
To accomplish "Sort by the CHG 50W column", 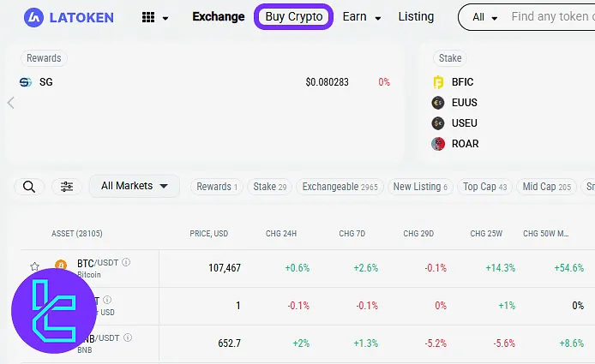I will (x=545, y=234).
